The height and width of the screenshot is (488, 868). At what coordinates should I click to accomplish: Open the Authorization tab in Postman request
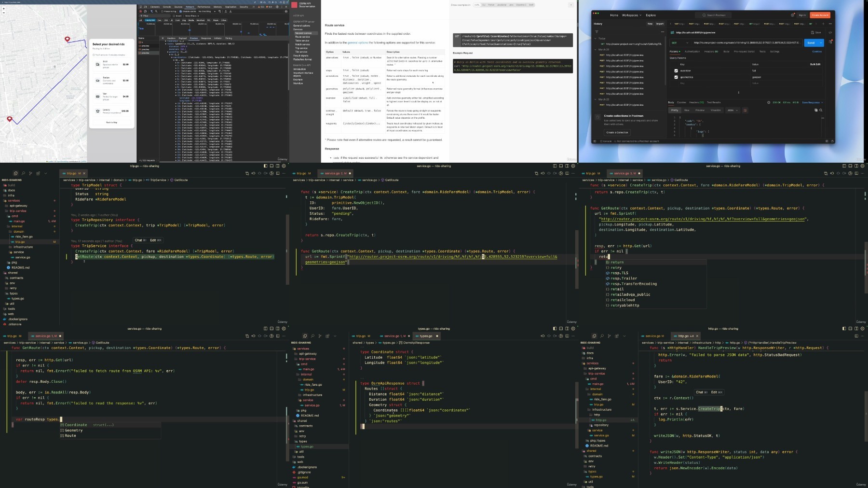pyautogui.click(x=692, y=52)
